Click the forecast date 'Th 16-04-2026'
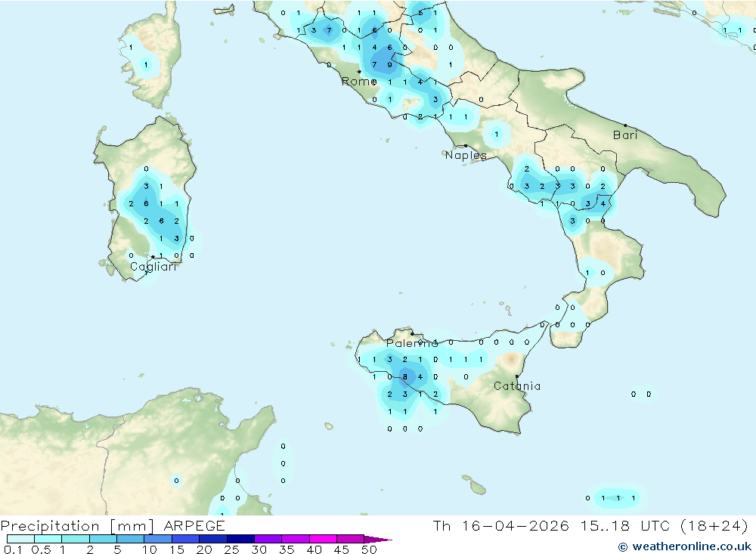 (500, 525)
